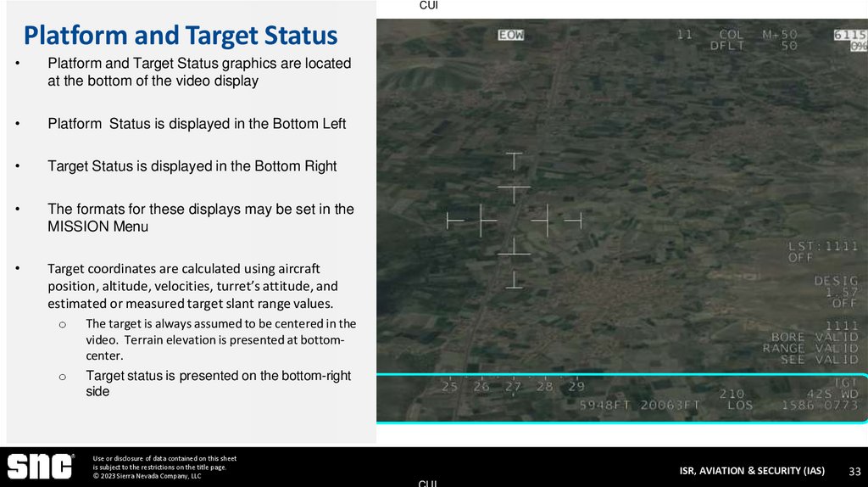
Task: Click the OFF status under LST:1111
Action: (x=800, y=258)
